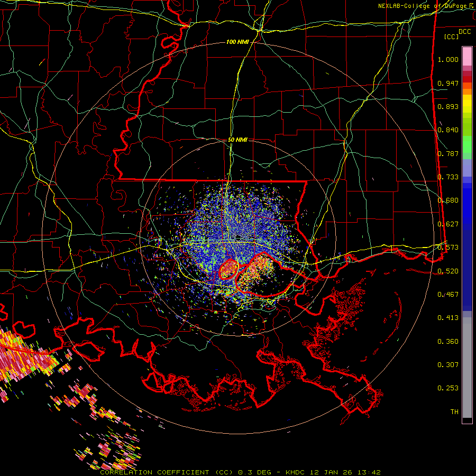Click the radar site marker at map center

pos(239,237)
